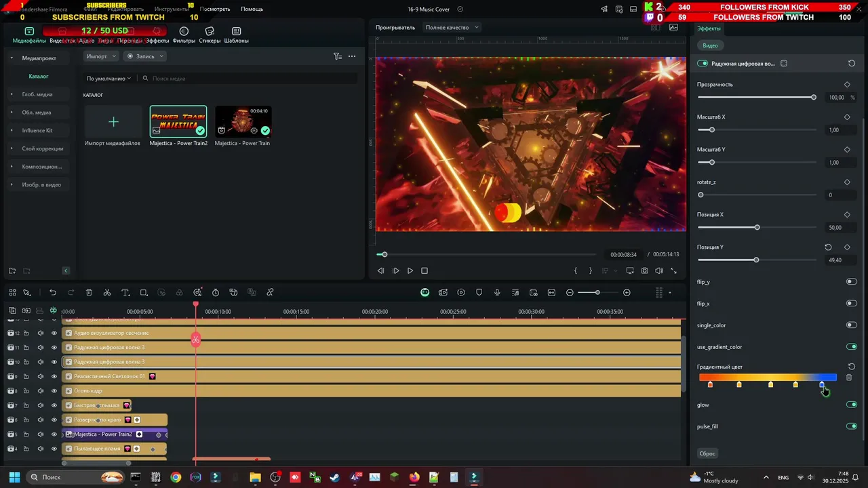Reset Позиция Y with the circular arrow

(828, 247)
